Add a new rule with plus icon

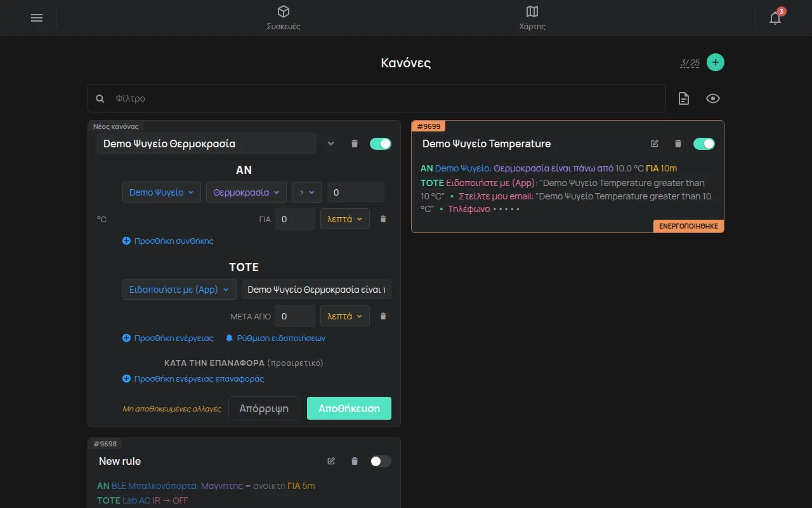[x=716, y=62]
